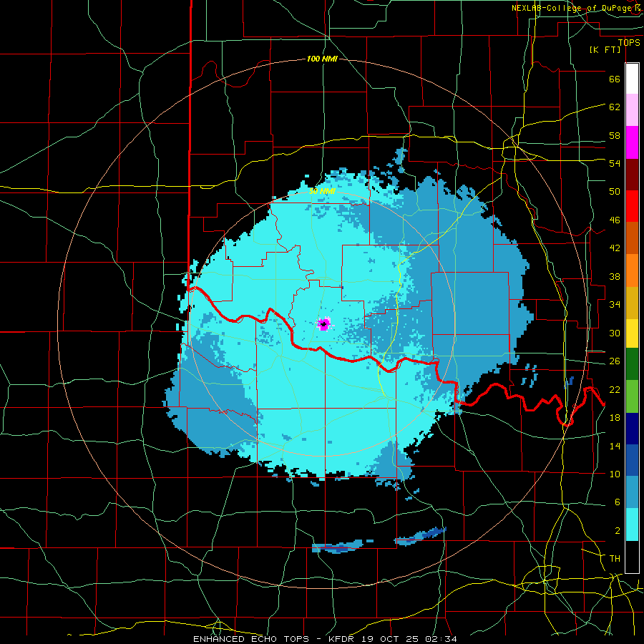Click the light pink 62 kft legend swatch
Image resolution: width=644 pixels, height=644 pixels.
tap(632, 110)
